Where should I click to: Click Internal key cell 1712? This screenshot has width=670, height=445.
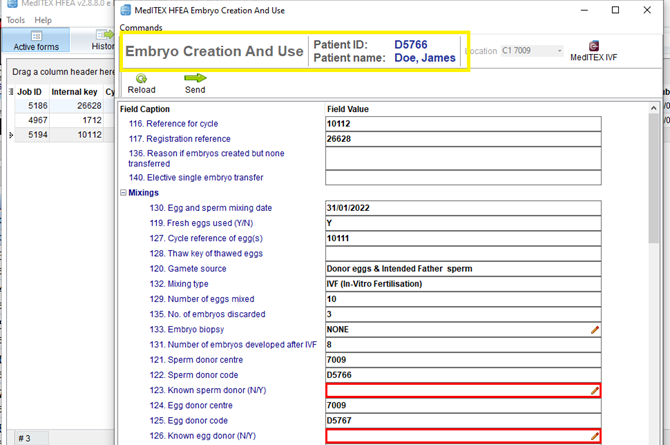[x=76, y=121]
